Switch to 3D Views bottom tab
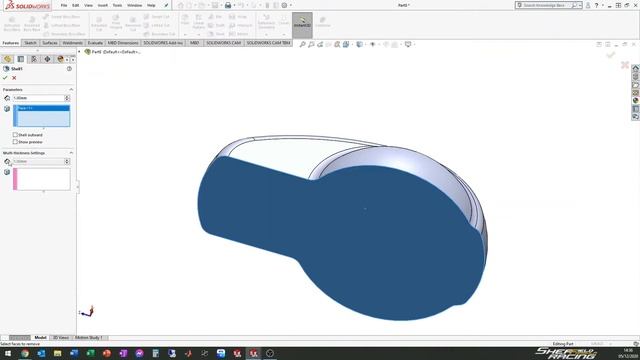This screenshot has height=360, width=640. (x=61, y=338)
